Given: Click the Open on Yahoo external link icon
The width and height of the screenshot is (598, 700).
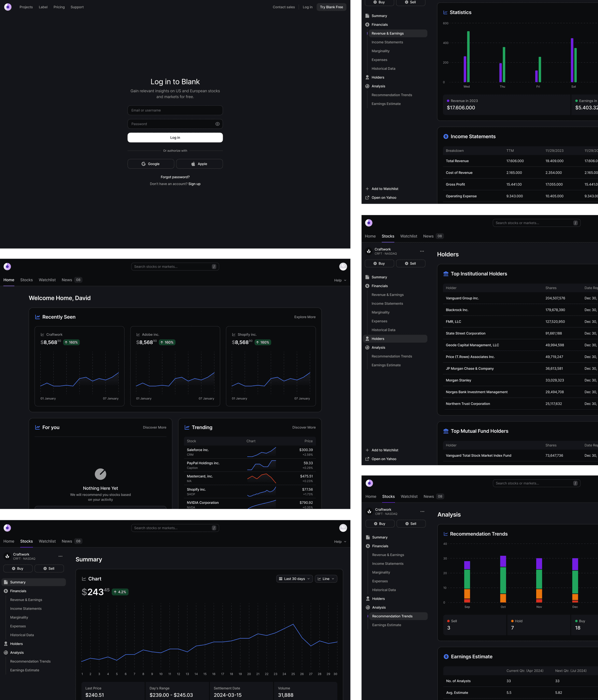Looking at the screenshot, I should (367, 197).
